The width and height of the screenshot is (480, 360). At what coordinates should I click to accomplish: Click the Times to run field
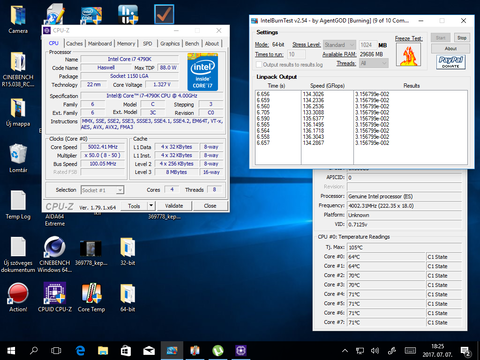[x=297, y=54]
